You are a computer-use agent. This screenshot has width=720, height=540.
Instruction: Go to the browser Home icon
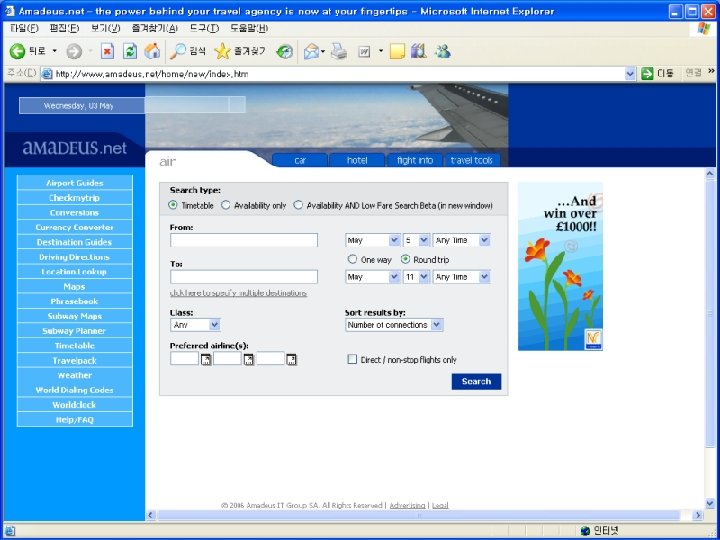[x=152, y=51]
